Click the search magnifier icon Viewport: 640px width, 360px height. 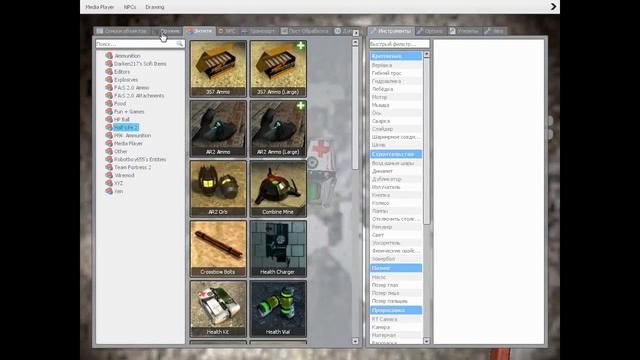click(180, 44)
